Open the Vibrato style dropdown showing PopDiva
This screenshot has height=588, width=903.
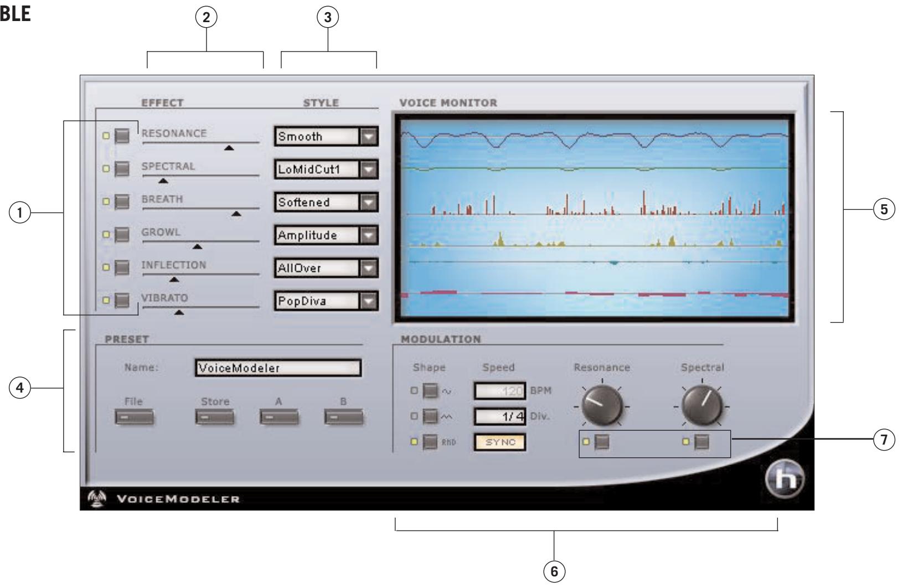click(x=326, y=301)
